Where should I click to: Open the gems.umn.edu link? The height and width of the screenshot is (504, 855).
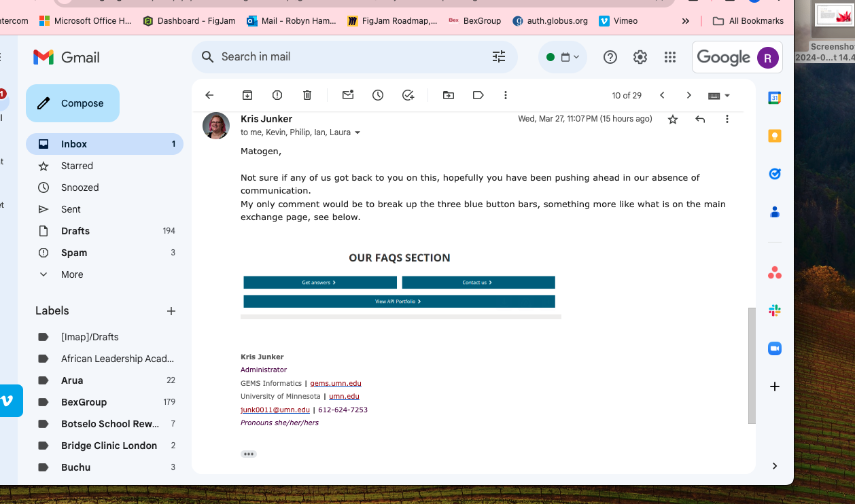(x=336, y=384)
